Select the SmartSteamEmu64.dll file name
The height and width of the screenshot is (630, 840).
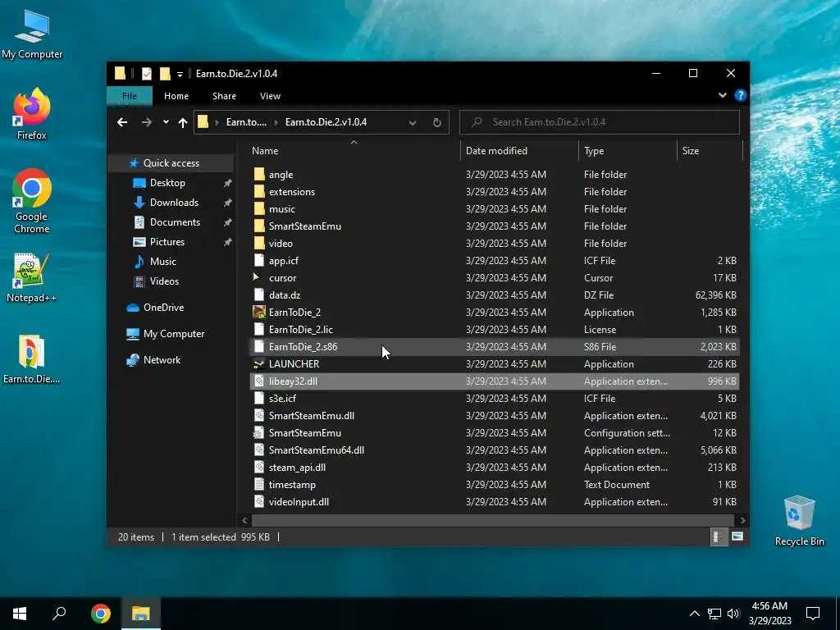317,450
